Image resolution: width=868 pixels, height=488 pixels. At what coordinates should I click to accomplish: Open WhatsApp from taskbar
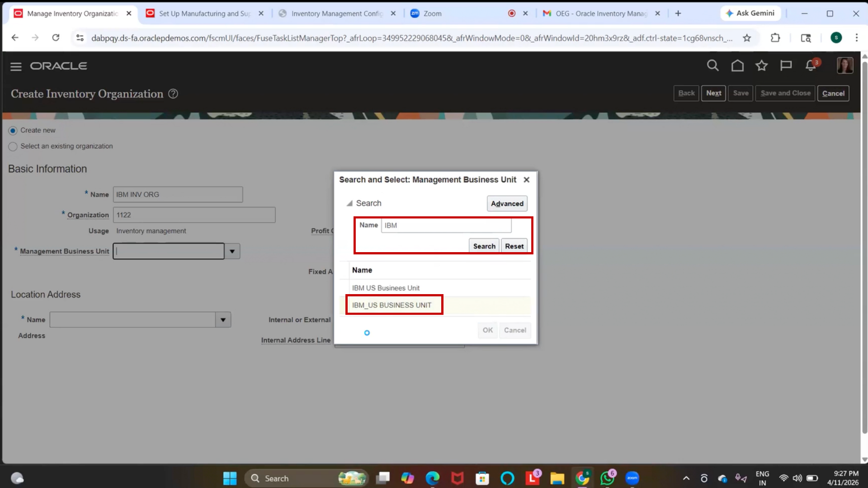607,478
